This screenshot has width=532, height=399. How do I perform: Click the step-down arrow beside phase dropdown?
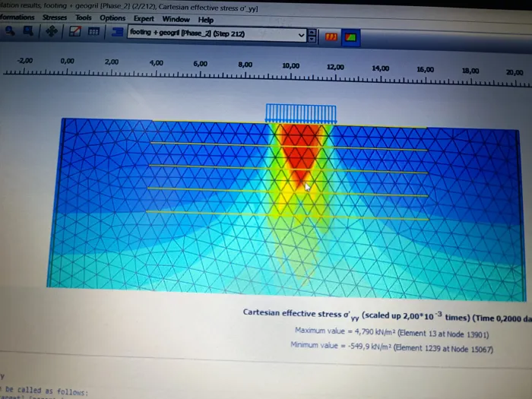point(312,39)
